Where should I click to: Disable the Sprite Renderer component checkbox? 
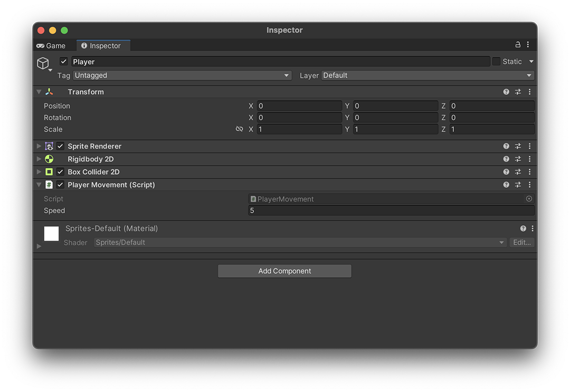[60, 146]
